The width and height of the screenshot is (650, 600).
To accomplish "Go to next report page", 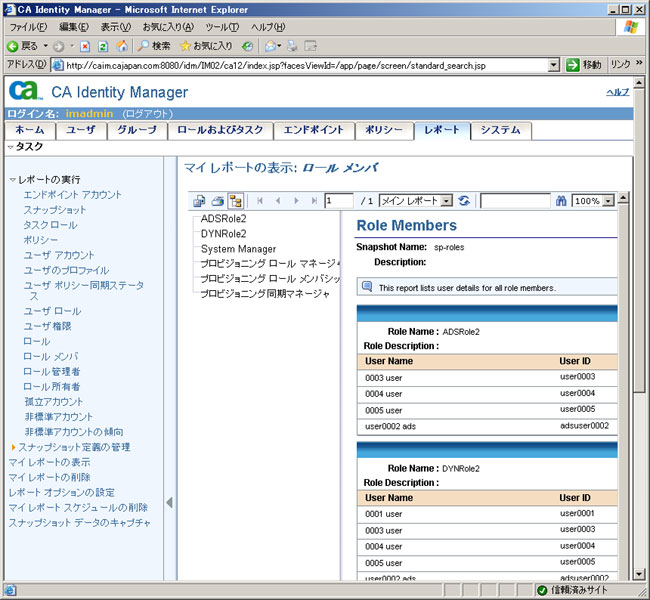I will pyautogui.click(x=296, y=201).
